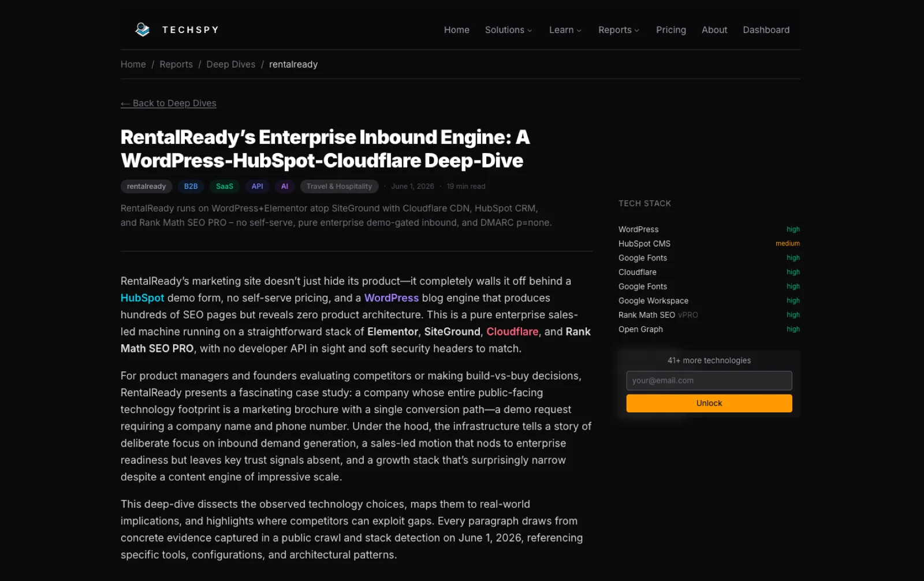Screen dimensions: 924x581
Task: Select the SaaS tag
Action: tap(225, 187)
